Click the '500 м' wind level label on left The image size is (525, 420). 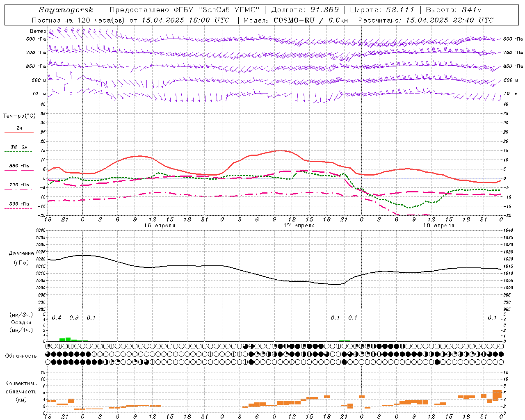tap(39, 80)
